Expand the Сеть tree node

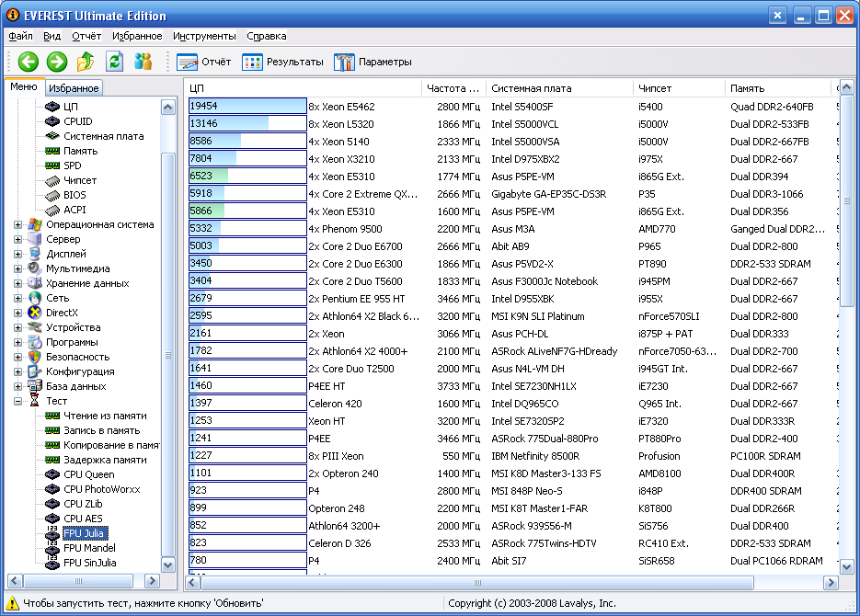point(18,298)
